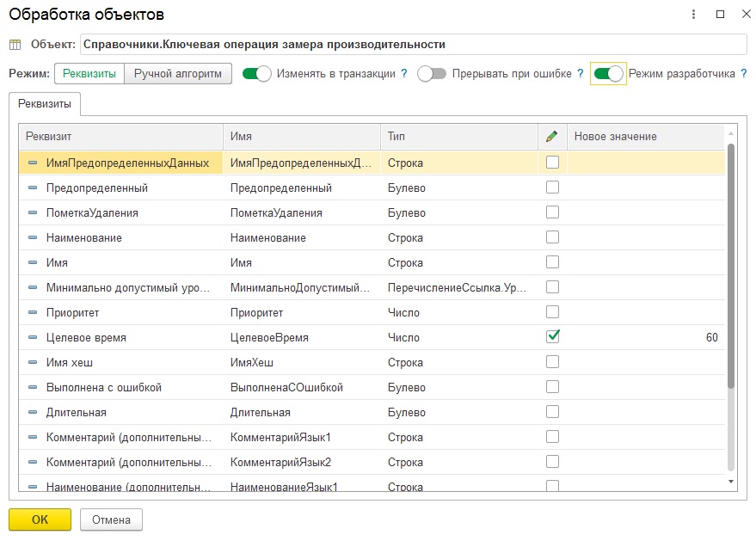The image size is (756, 541).
Task: Select the Реквизиты mode button
Action: click(89, 74)
